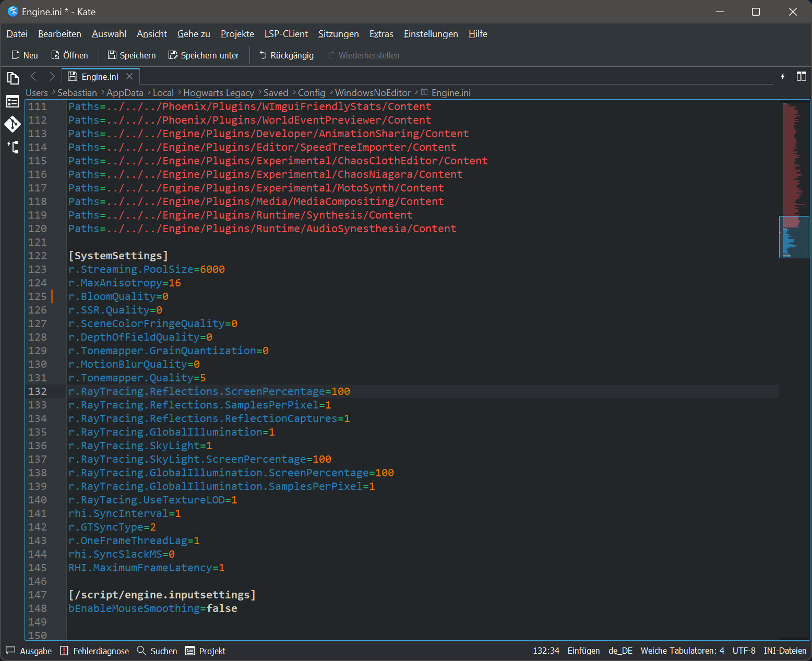
Task: Open quick open lightning icon
Action: [x=783, y=77]
